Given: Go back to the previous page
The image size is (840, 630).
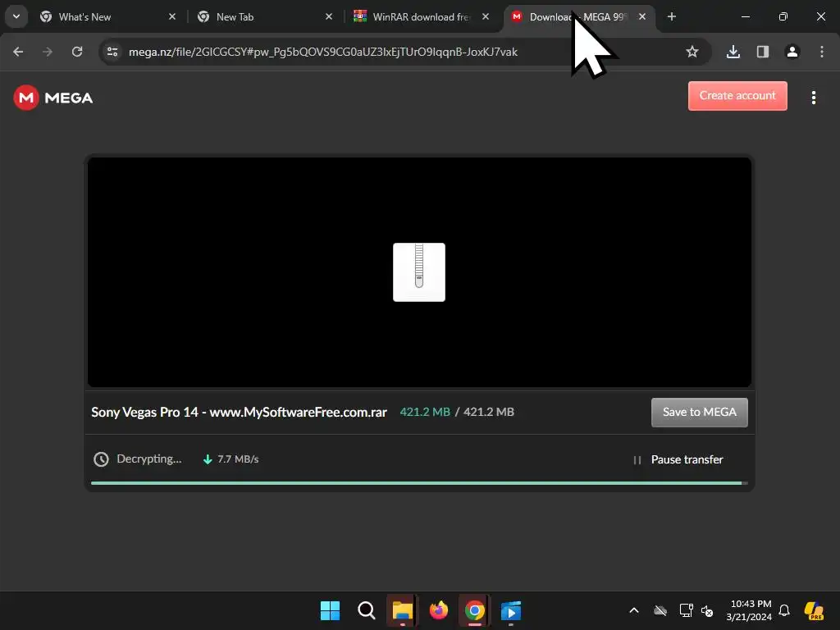Looking at the screenshot, I should click(x=18, y=52).
